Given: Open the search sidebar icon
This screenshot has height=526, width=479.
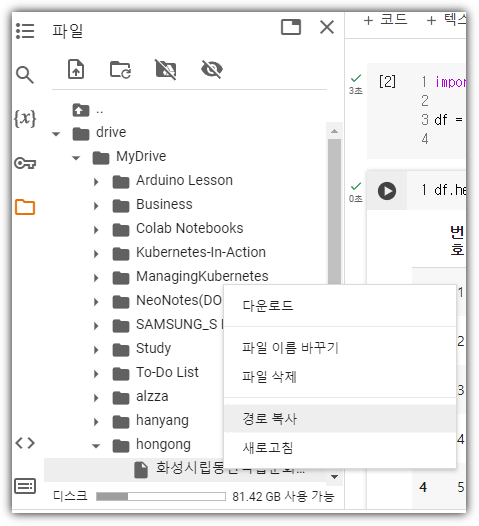Looking at the screenshot, I should [25, 74].
